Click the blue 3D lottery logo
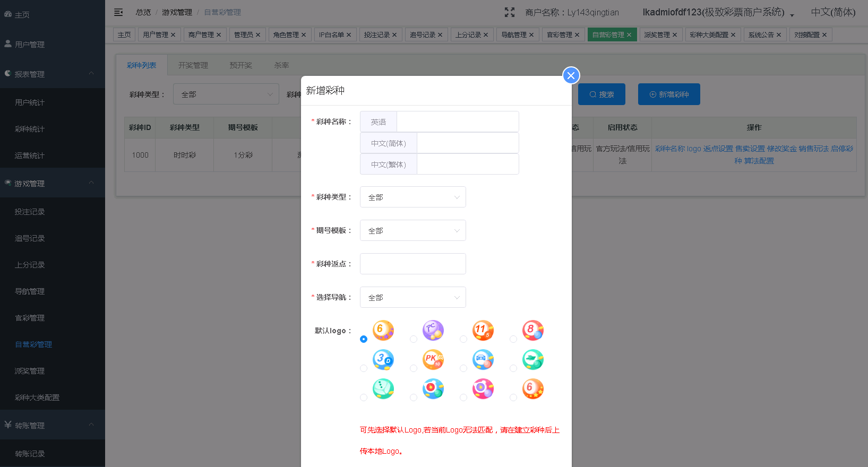Screen dimensions: 868x467 point(383,359)
